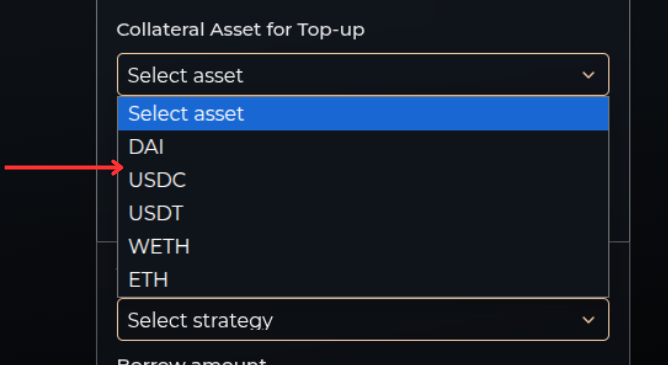Click the blue highlighted row in the list

point(363,114)
